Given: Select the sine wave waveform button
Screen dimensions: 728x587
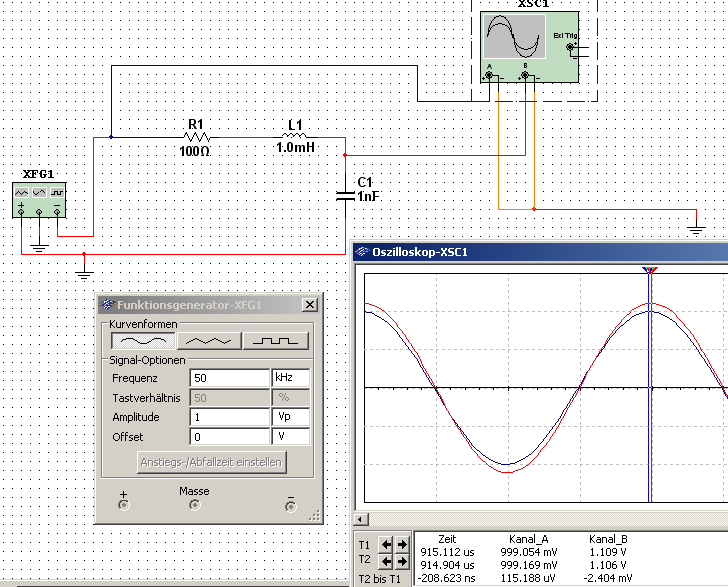Looking at the screenshot, I should click(142, 341).
